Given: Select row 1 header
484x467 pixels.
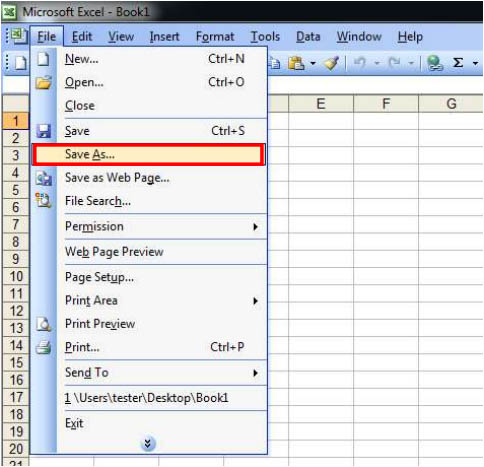Looking at the screenshot, I should tap(16, 121).
